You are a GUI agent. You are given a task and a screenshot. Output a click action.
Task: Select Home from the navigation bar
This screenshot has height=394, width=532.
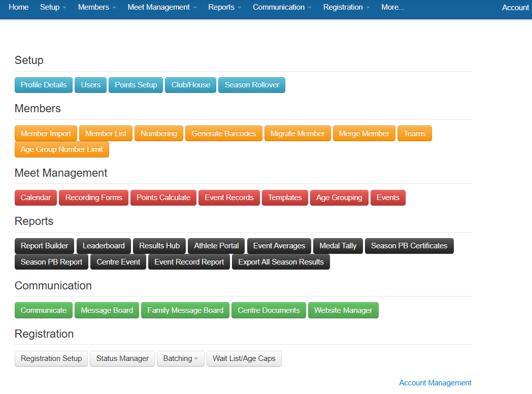point(18,7)
